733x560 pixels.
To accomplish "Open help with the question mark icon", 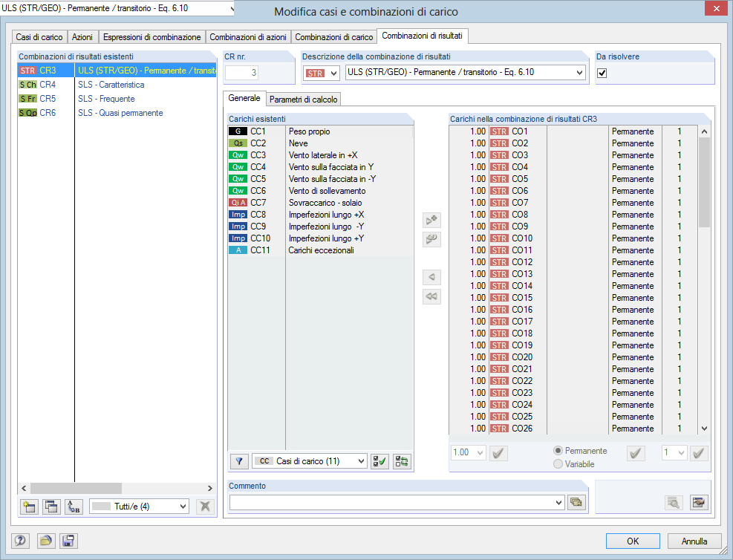I will click(x=20, y=541).
